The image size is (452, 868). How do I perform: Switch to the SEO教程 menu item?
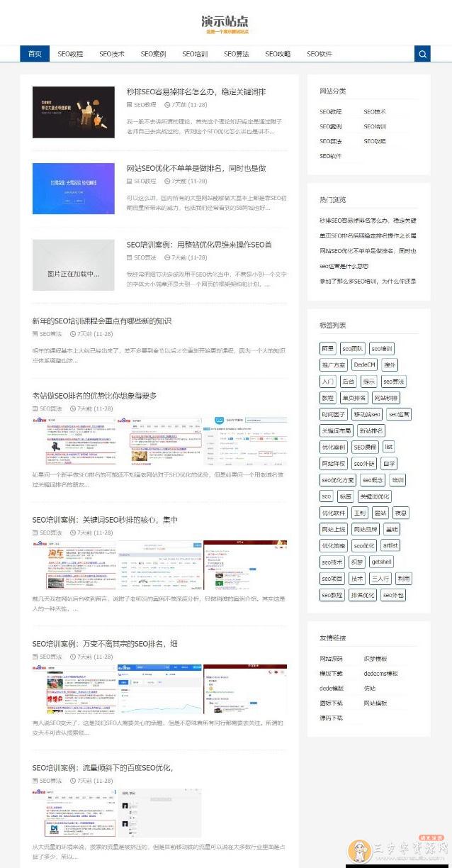point(70,54)
